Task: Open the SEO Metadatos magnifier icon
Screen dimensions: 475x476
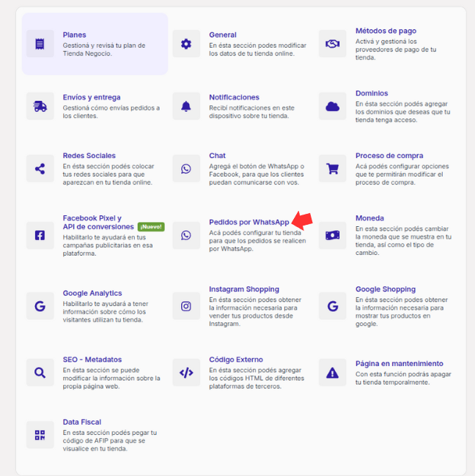Action: [40, 373]
